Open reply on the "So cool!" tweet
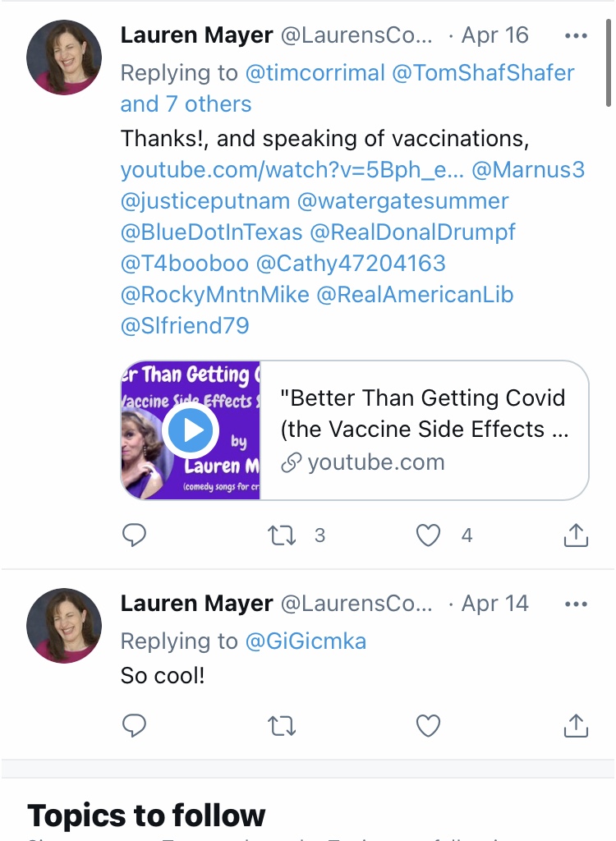 134,726
